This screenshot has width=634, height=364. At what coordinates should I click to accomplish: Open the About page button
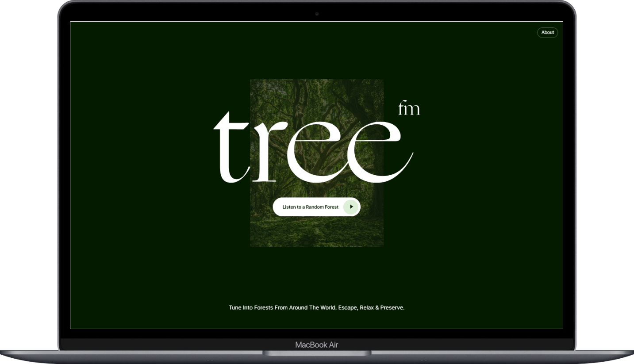point(547,32)
